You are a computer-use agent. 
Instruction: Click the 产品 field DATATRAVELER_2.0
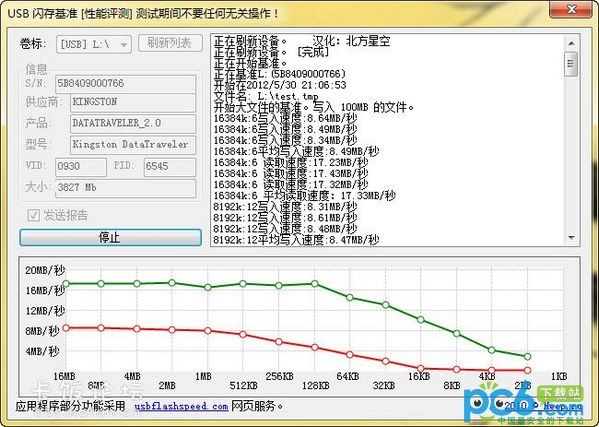click(133, 123)
